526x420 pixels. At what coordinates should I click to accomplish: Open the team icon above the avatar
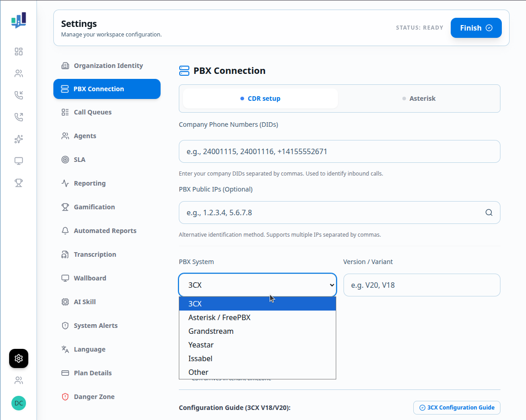(x=19, y=380)
